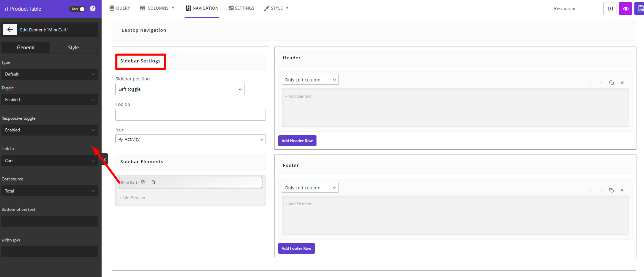Screen dimensions: 644x277
Task: Switch to the QUERY tab
Action: (x=120, y=8)
